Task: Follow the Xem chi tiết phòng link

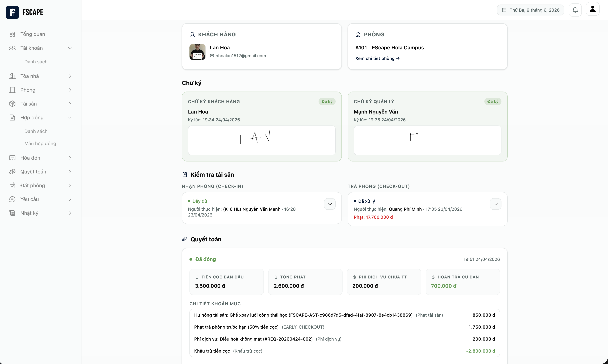Action: coord(377,58)
